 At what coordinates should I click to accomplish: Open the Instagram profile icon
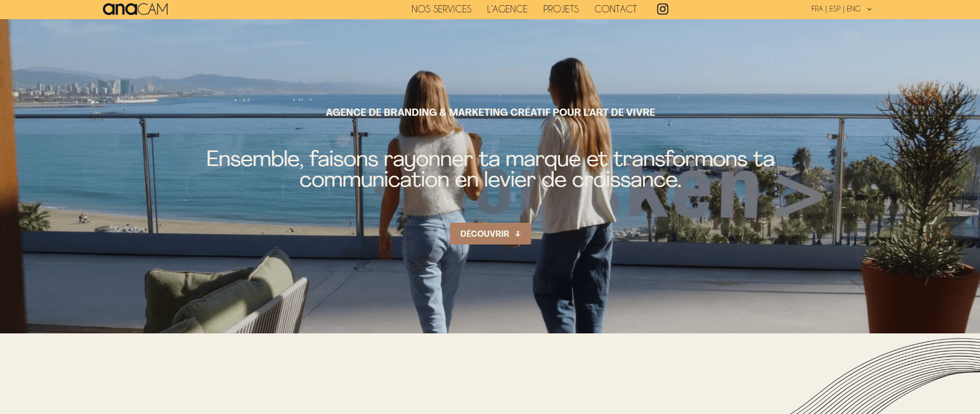tap(662, 9)
